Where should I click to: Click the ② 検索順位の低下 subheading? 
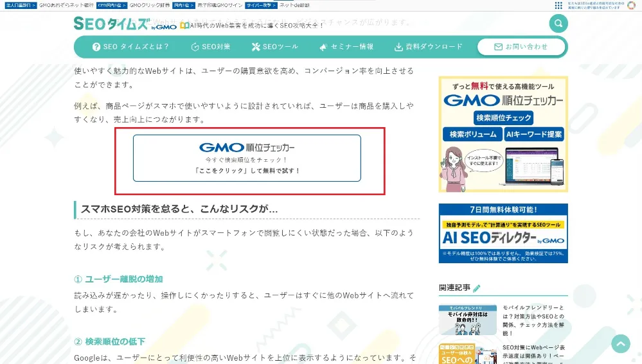tap(110, 342)
